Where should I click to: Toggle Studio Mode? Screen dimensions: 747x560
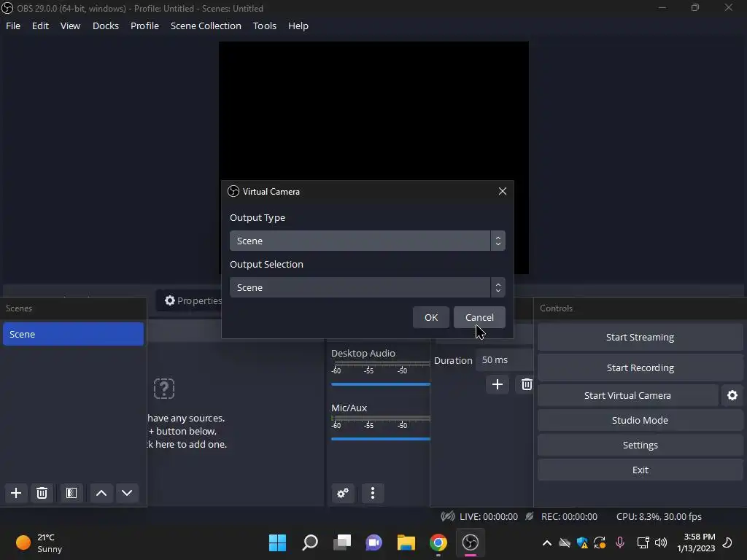pos(640,420)
